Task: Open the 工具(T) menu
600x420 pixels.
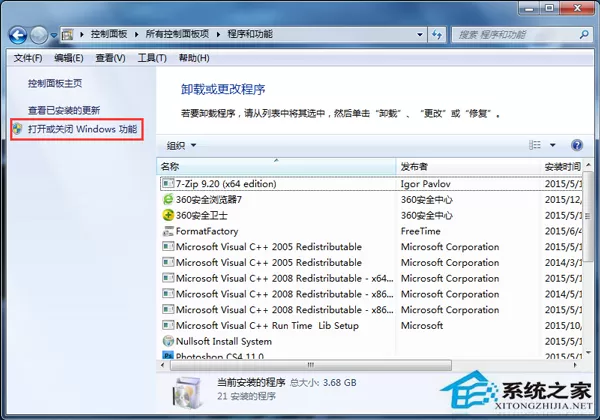Action: 152,58
